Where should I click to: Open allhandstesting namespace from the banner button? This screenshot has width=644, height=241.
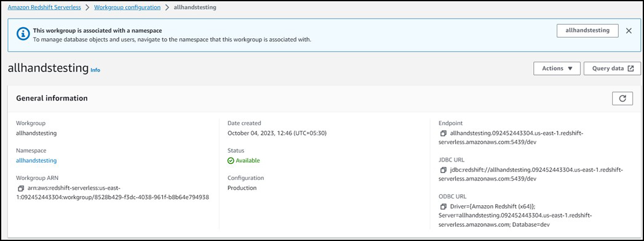[x=587, y=31]
